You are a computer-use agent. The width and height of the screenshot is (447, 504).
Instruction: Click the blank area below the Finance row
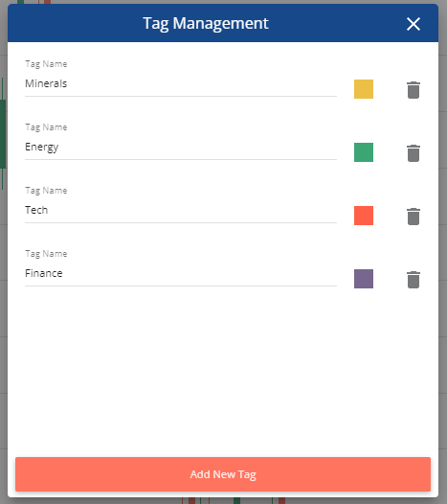(223, 370)
